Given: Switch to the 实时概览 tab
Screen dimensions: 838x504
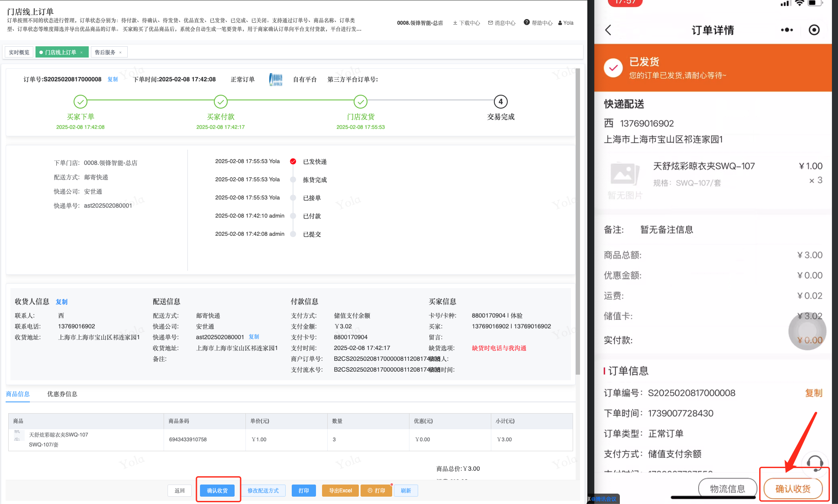Looking at the screenshot, I should pyautogui.click(x=19, y=52).
